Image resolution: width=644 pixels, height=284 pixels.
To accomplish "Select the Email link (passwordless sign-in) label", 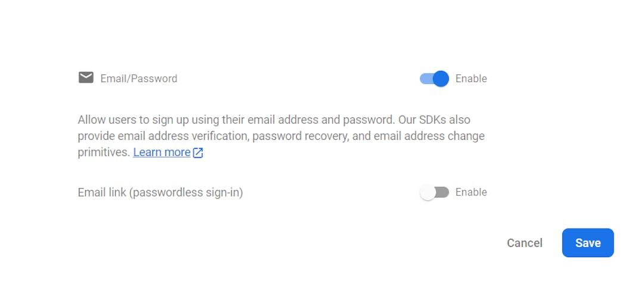I will [x=160, y=192].
